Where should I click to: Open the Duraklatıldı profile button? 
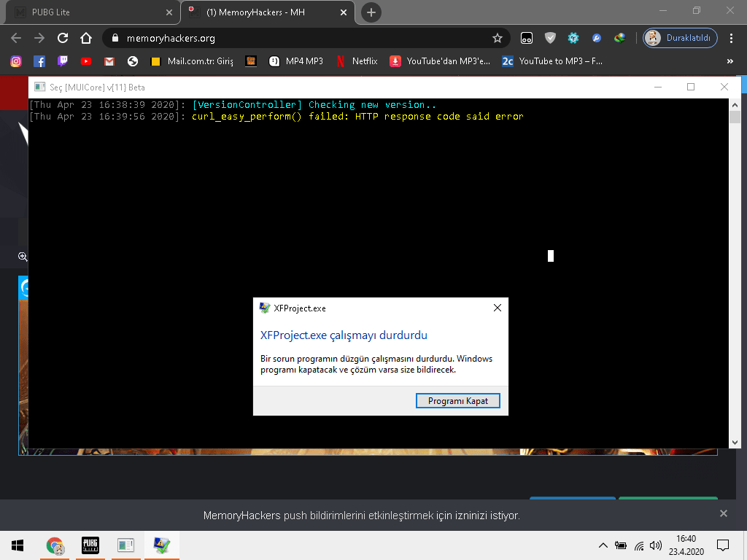point(680,38)
